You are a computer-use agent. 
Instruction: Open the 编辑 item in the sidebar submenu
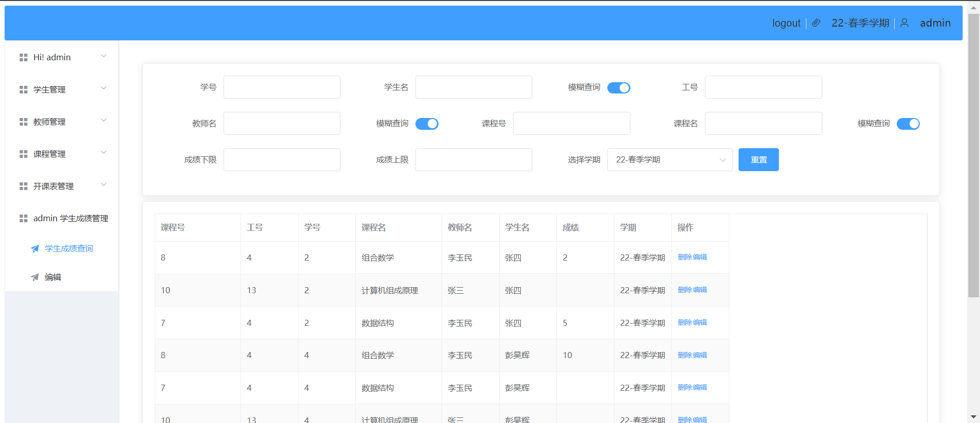(62, 277)
